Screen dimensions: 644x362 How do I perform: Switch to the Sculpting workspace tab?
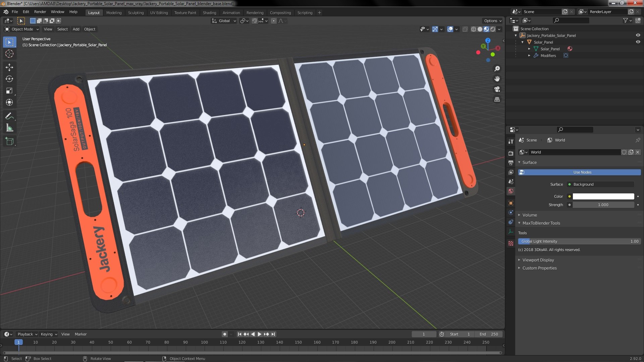pyautogui.click(x=136, y=13)
